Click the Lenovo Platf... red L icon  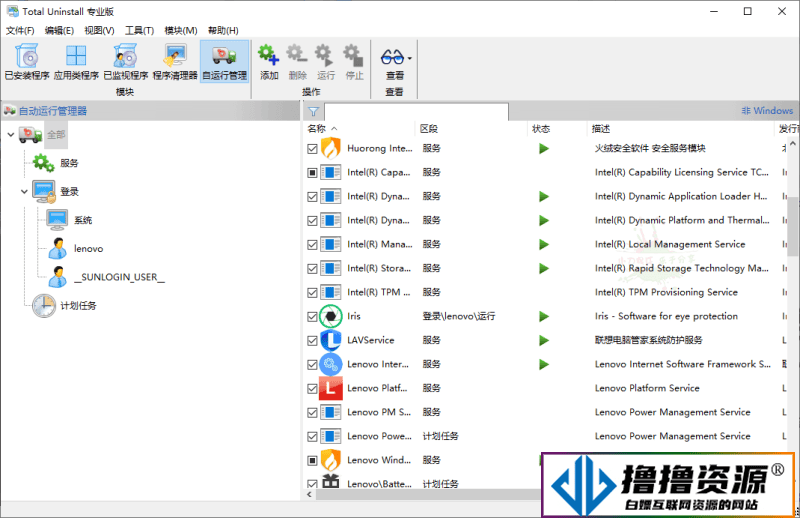click(331, 388)
